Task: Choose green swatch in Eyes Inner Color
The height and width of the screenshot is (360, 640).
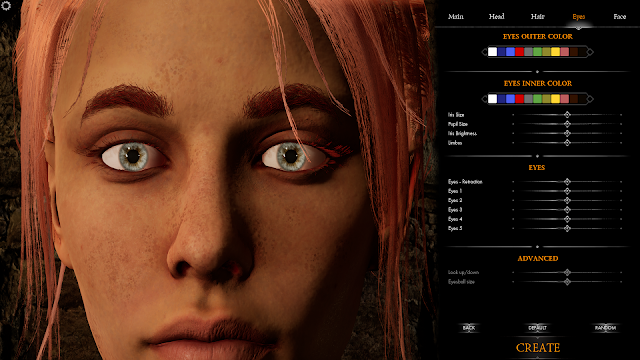Action: point(538,99)
